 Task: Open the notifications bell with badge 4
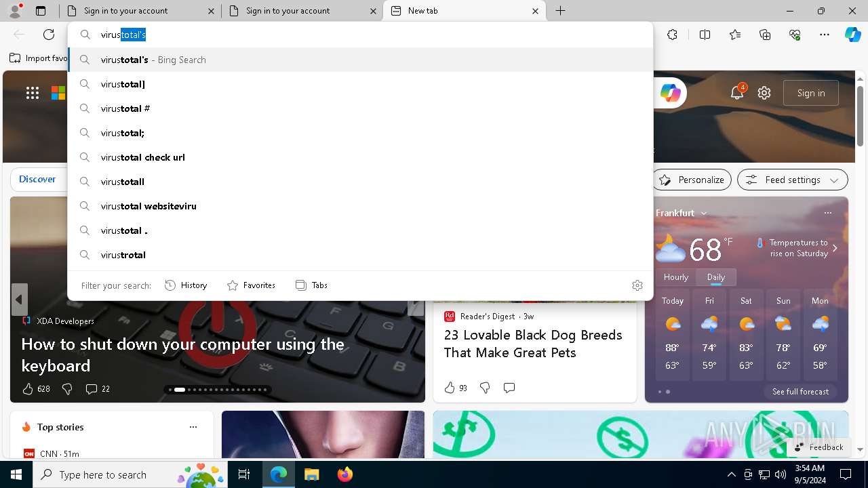point(738,93)
